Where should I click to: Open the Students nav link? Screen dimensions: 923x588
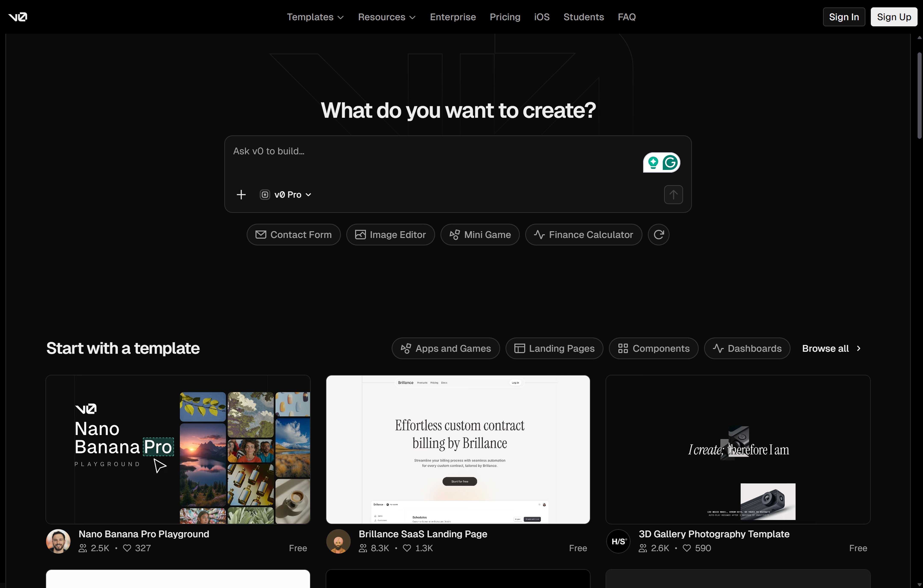[x=583, y=17]
